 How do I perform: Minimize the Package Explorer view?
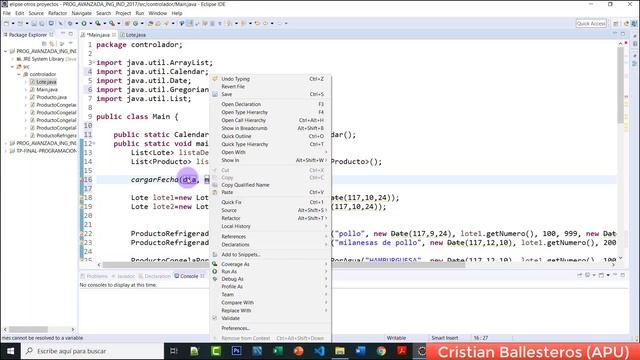pyautogui.click(x=63, y=34)
